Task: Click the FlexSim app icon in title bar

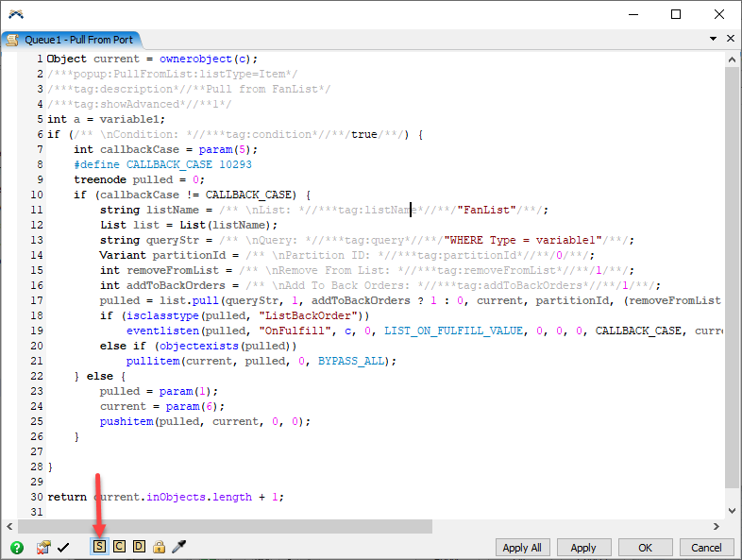Action: click(x=16, y=15)
